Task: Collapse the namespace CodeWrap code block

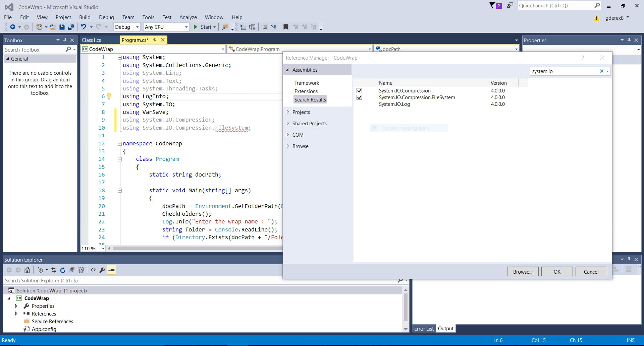Action: [x=119, y=144]
